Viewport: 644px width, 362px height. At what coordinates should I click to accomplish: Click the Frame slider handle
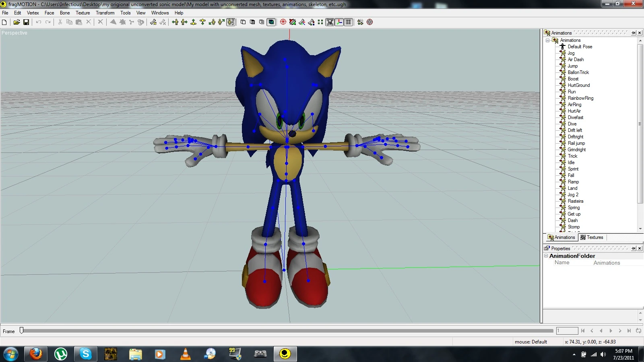(x=22, y=330)
